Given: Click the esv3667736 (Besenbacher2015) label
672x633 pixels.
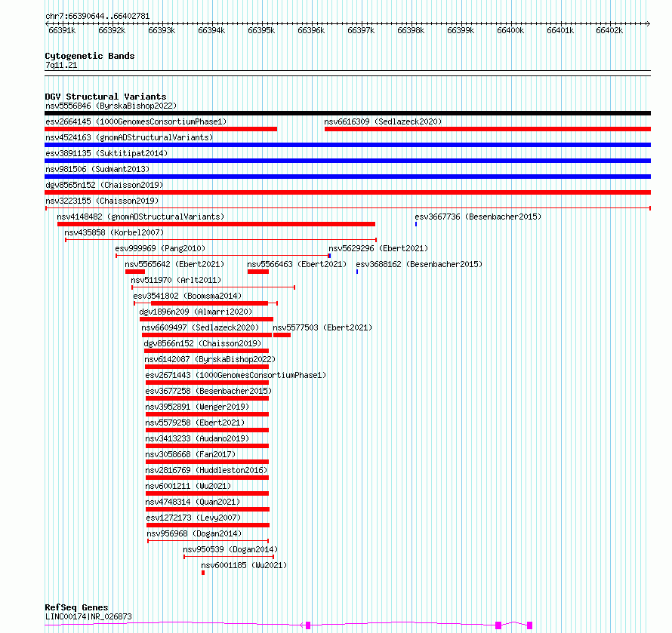Looking at the screenshot, I should (x=478, y=217).
